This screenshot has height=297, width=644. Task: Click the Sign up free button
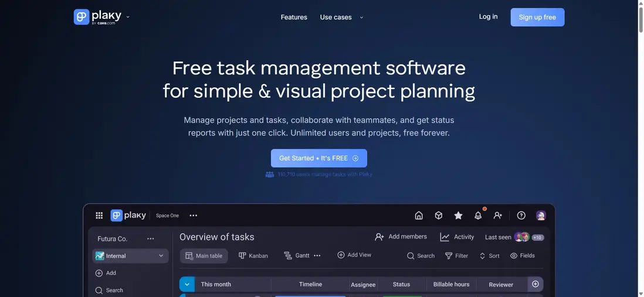(537, 17)
